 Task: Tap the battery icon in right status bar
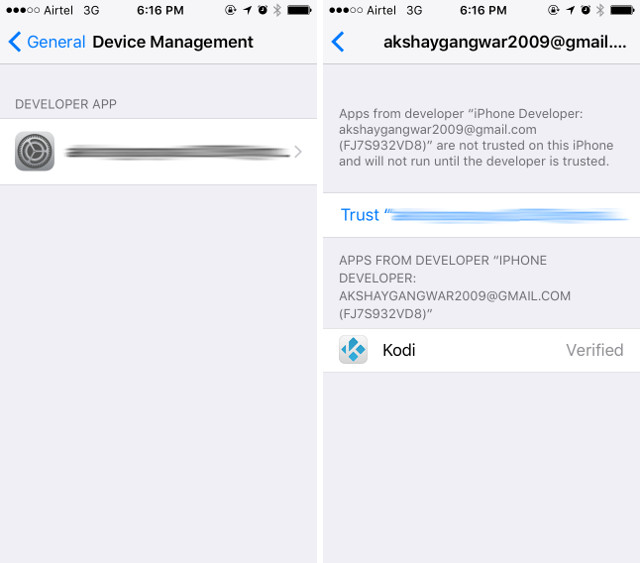coord(622,10)
